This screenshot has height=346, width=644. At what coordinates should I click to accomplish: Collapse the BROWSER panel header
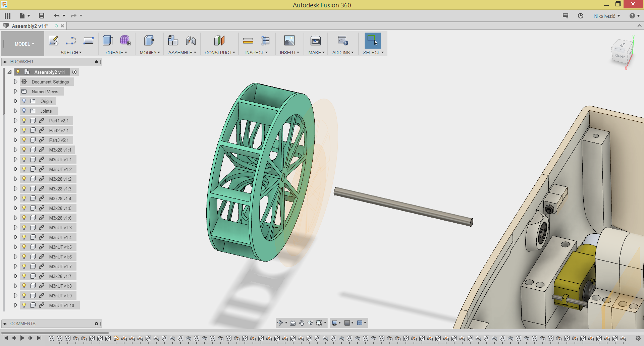click(5, 62)
